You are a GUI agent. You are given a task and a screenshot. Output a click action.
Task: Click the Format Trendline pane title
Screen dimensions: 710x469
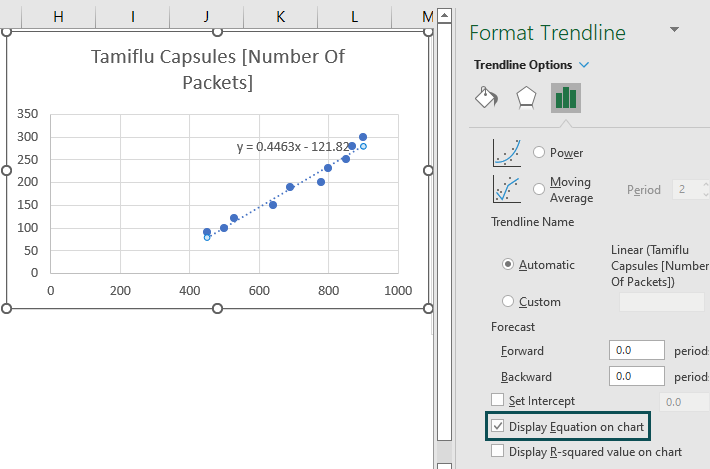pyautogui.click(x=547, y=33)
